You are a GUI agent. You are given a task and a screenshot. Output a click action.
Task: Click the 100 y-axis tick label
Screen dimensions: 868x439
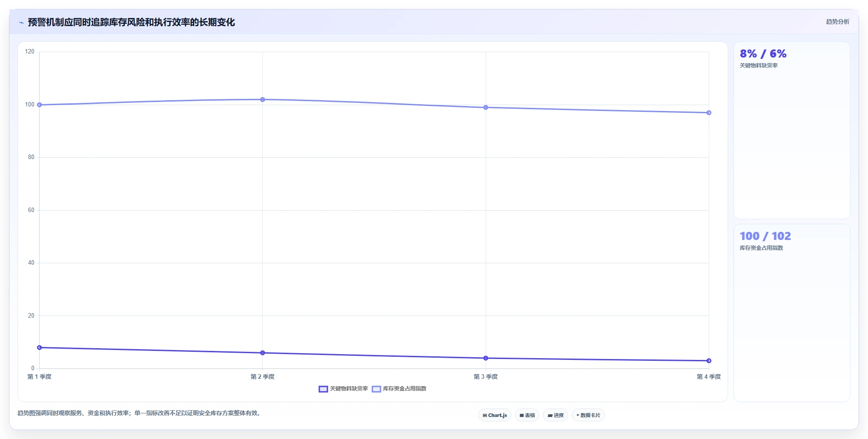pos(30,105)
